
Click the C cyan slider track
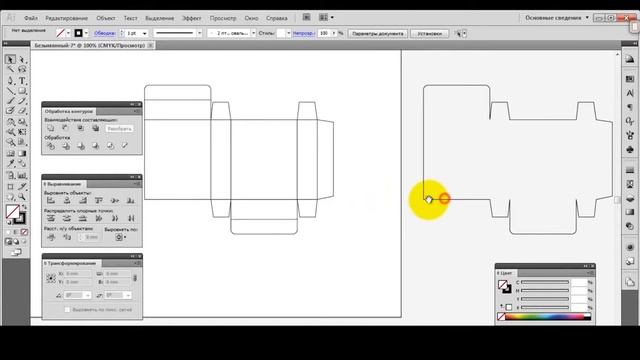click(x=545, y=282)
